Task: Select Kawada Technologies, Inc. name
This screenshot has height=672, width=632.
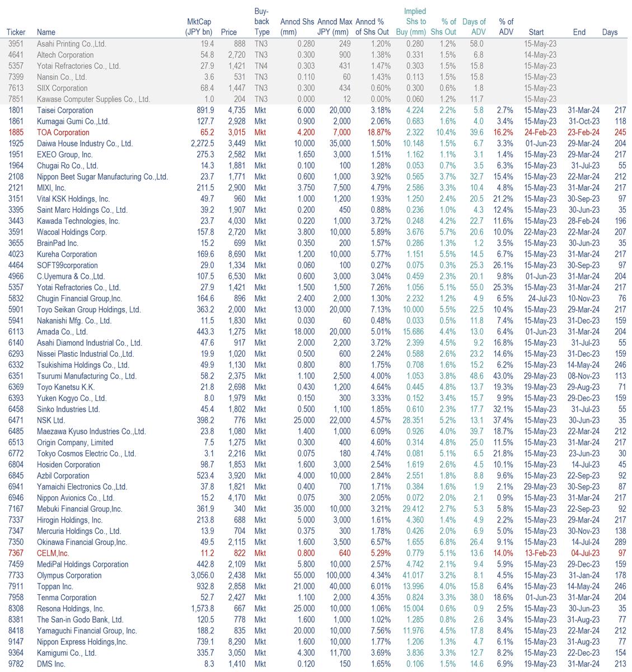Action: pos(78,221)
